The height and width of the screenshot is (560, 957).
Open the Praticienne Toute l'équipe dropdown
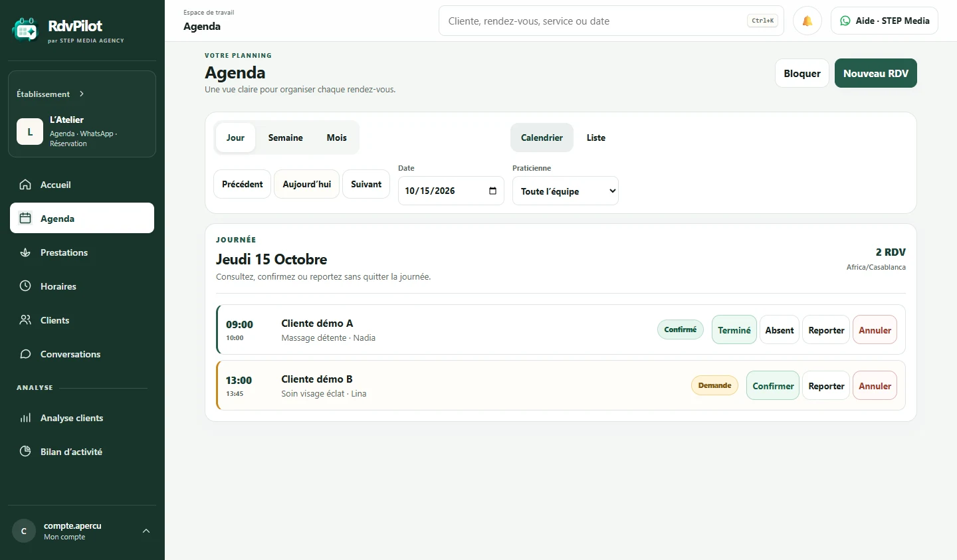566,191
